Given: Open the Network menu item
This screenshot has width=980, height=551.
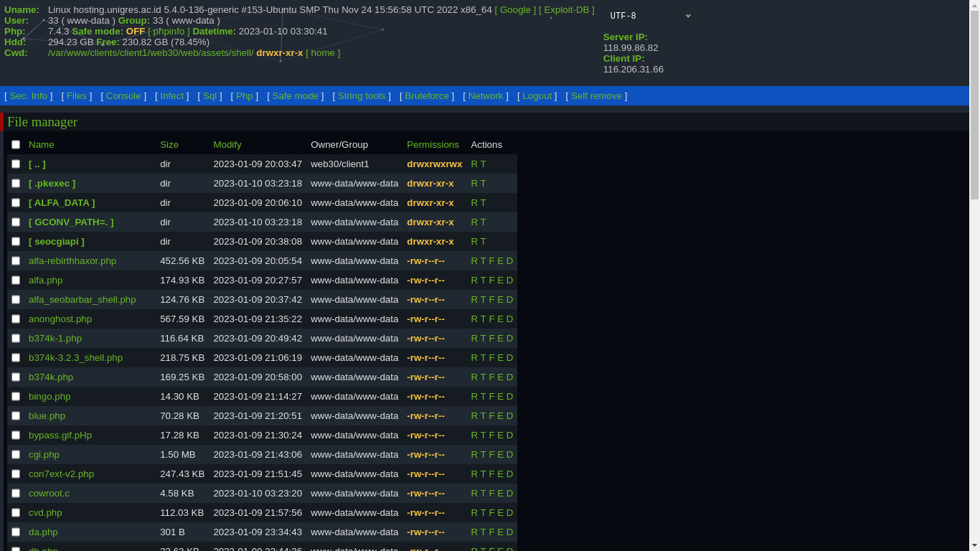Looking at the screenshot, I should click(486, 96).
